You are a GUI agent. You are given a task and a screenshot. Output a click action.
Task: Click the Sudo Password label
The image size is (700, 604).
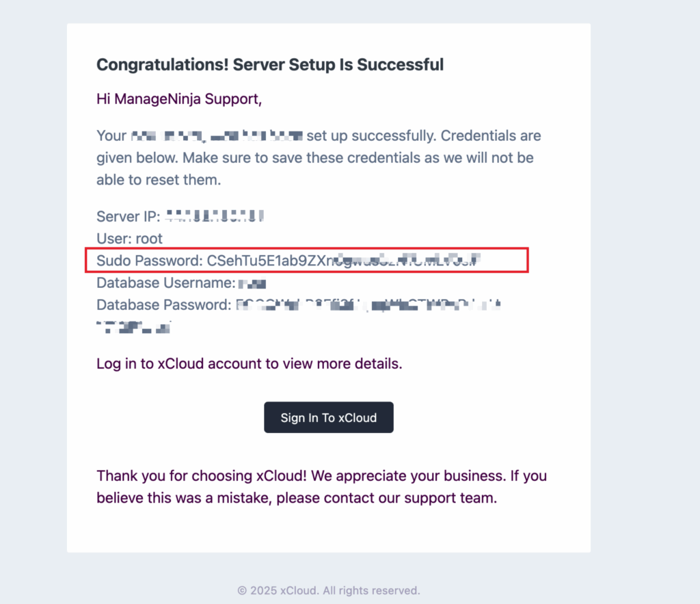pos(150,261)
